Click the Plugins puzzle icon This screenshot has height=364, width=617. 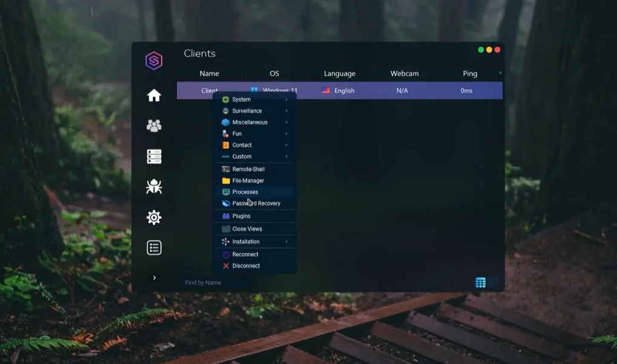(x=226, y=216)
